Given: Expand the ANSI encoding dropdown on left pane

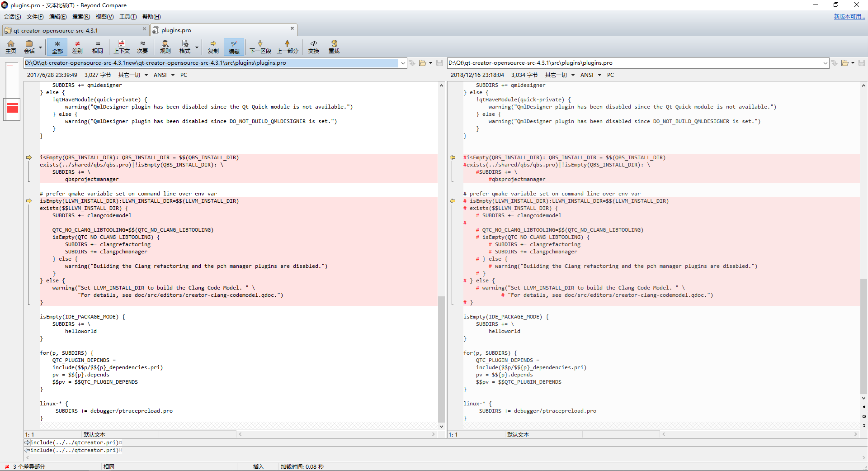Looking at the screenshot, I should [172, 75].
